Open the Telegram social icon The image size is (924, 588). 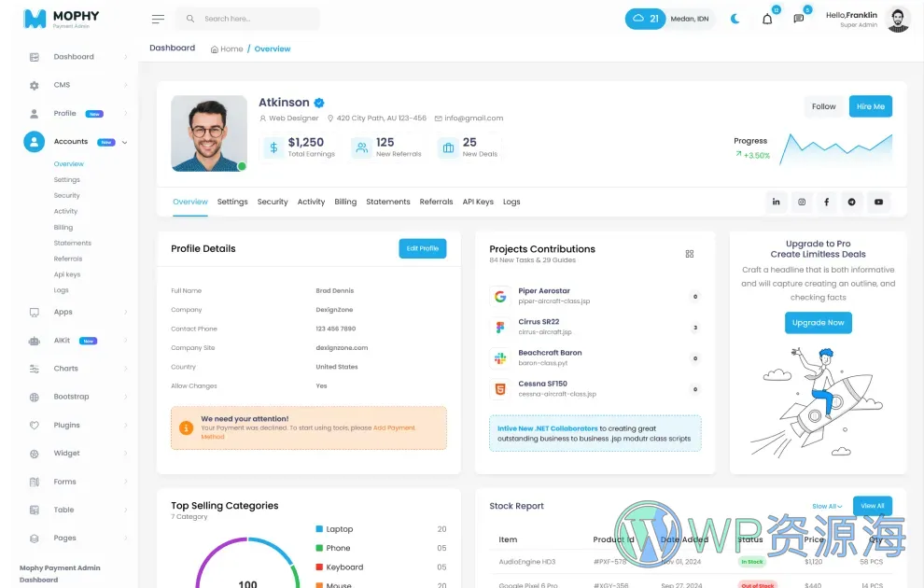tap(852, 202)
